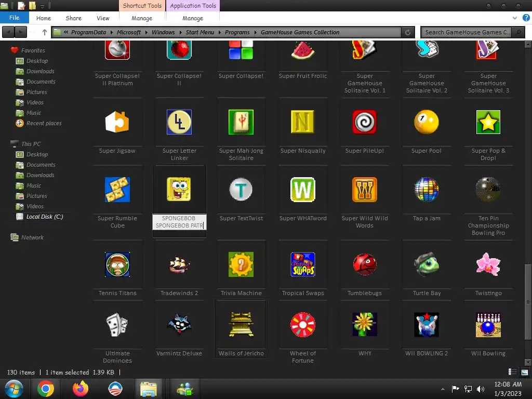
Task: Click the Varmintz Deluxe raccoon icon
Action: 179,325
